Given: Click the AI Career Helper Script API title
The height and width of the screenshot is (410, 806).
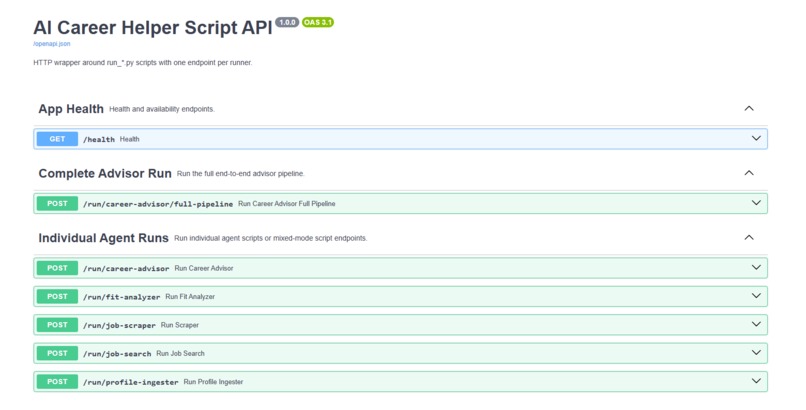Looking at the screenshot, I should coord(153,28).
